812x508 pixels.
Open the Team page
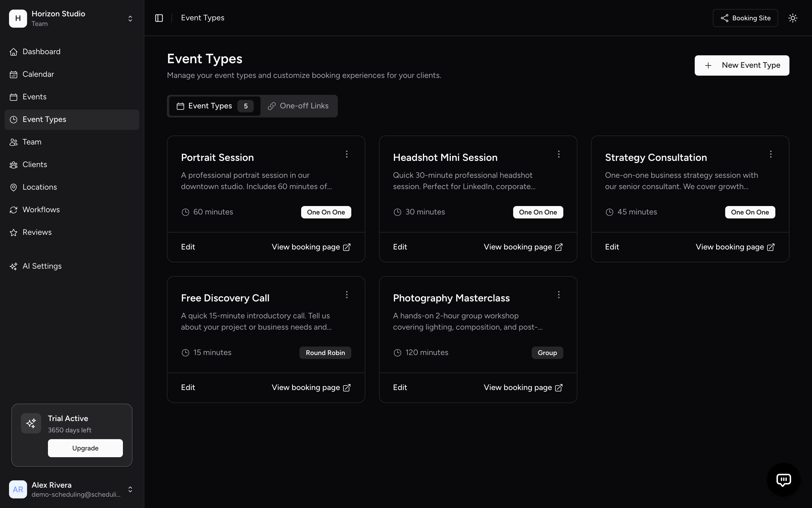click(x=72, y=142)
